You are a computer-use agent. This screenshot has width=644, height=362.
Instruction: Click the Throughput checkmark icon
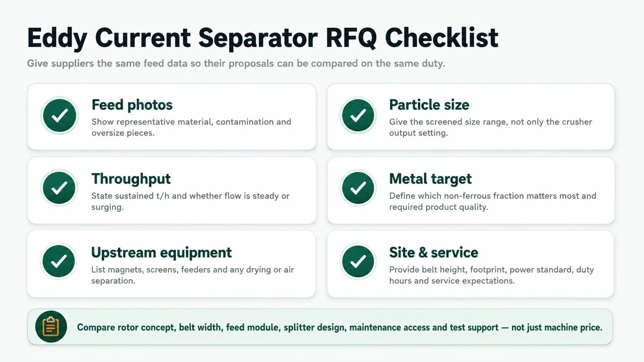pyautogui.click(x=59, y=188)
